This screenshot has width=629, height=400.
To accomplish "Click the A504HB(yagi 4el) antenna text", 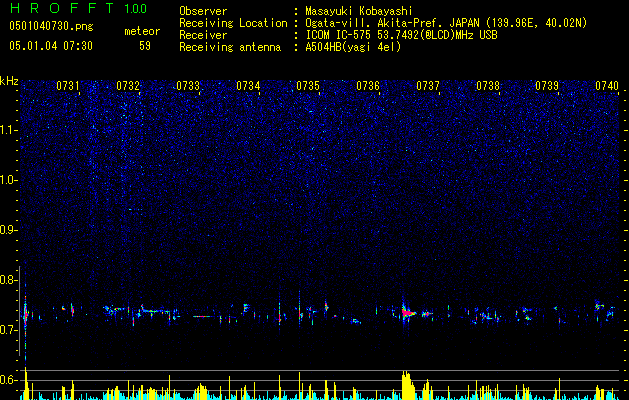I will click(353, 47).
